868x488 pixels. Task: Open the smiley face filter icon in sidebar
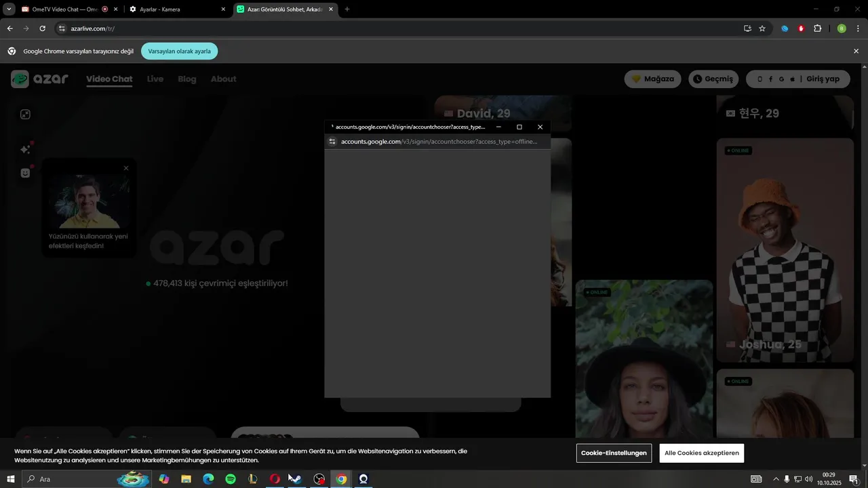click(25, 173)
